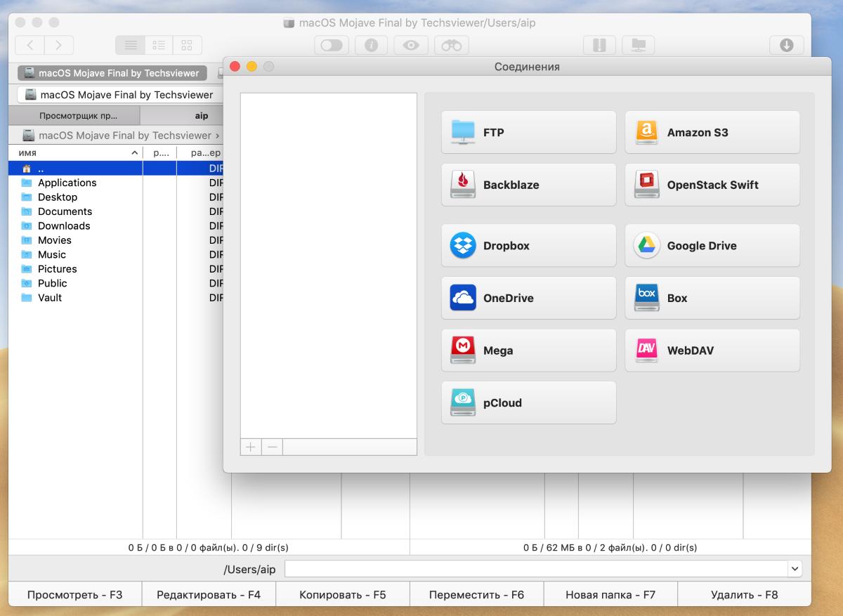Open network connections toolbar icon
Screen dimensions: 843x616
coord(639,45)
